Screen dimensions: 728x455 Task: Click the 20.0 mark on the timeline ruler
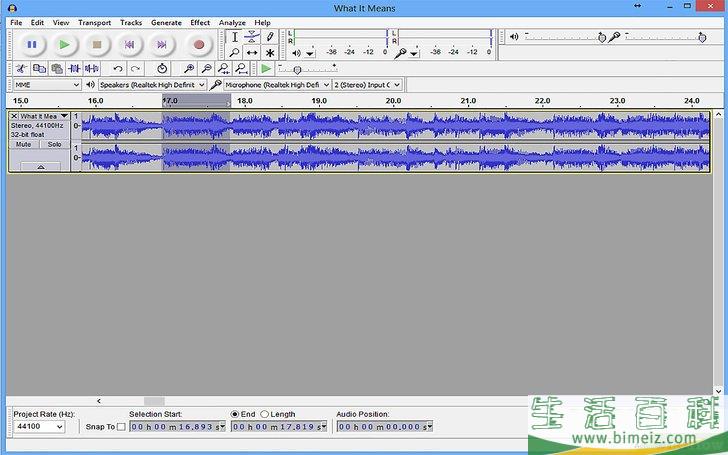tap(393, 101)
